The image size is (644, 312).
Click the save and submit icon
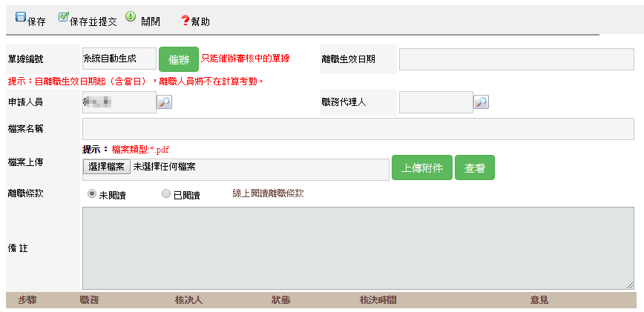point(63,18)
